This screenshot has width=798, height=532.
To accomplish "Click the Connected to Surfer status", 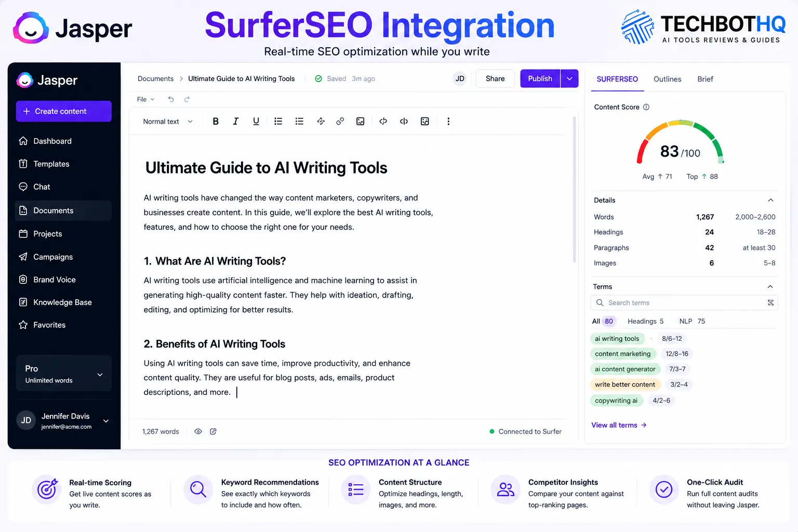I will click(x=525, y=431).
